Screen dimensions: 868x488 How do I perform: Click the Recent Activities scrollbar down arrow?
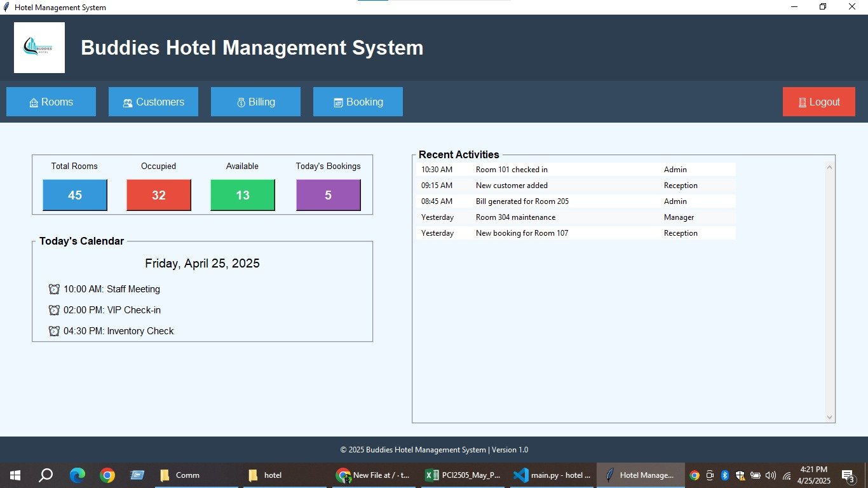[829, 417]
